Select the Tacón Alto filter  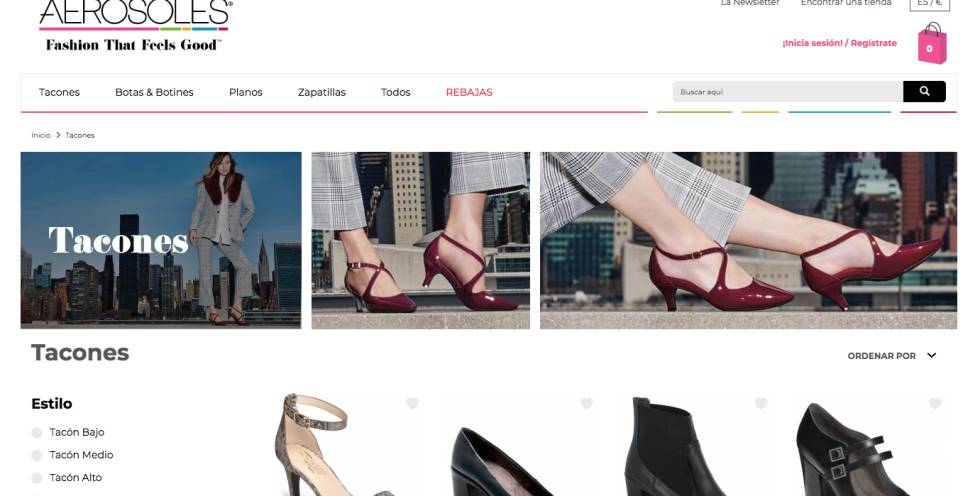coord(37,478)
